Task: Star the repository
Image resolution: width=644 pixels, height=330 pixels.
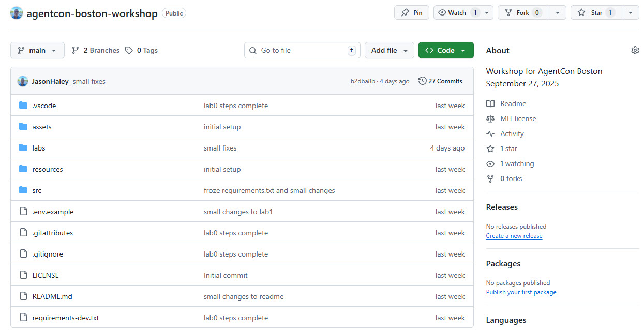Action: click(595, 12)
